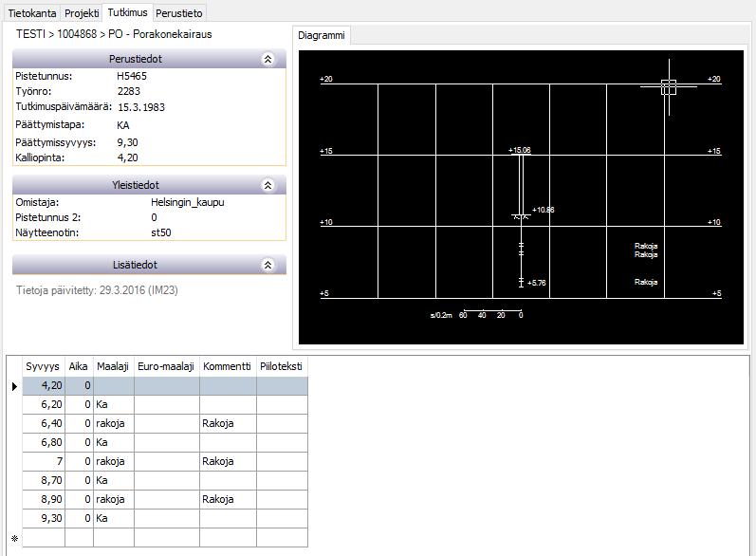
Task: Select the Syvyys cell 9,30
Action: point(44,518)
